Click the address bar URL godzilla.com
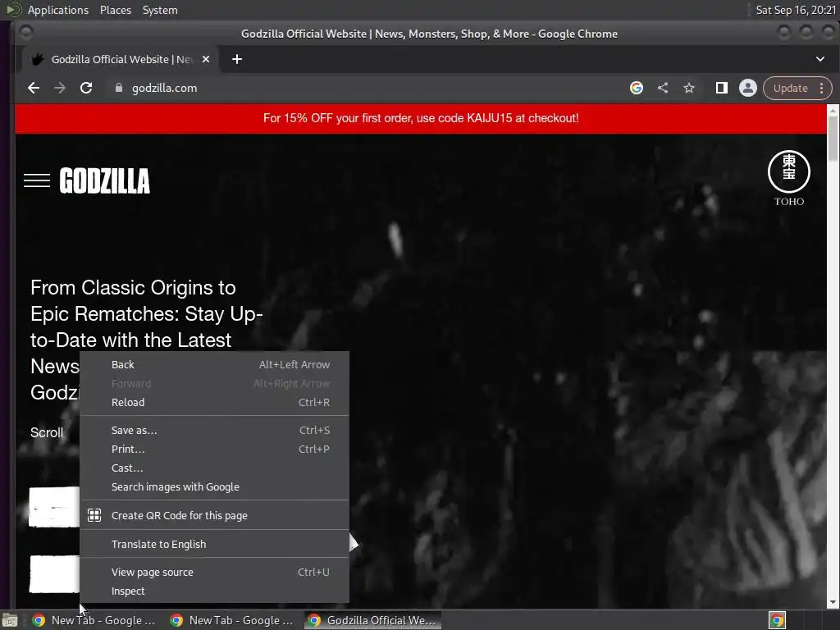 tap(164, 88)
